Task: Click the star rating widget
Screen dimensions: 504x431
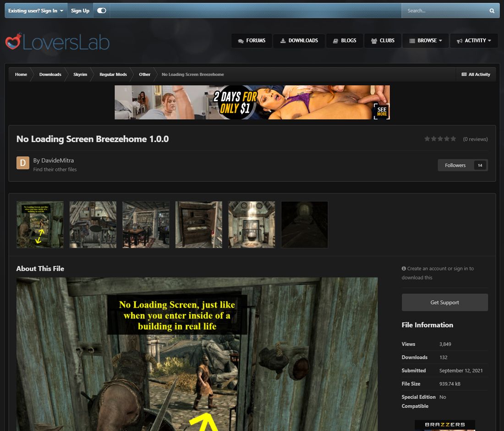Action: coord(440,139)
